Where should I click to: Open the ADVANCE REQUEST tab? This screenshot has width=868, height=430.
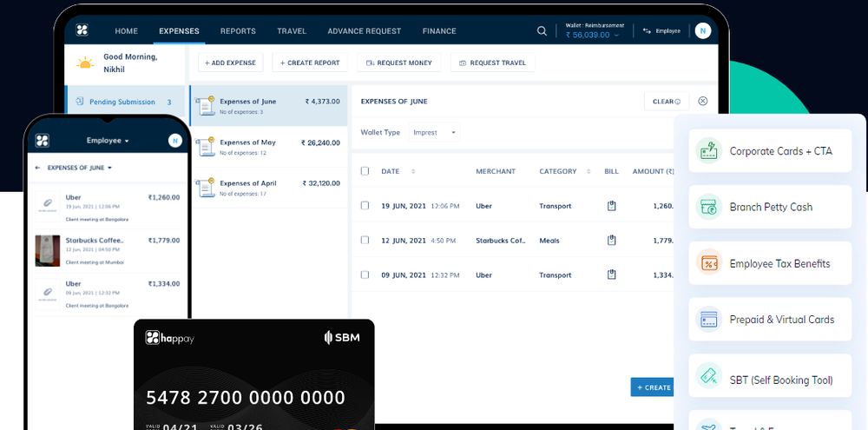click(365, 31)
